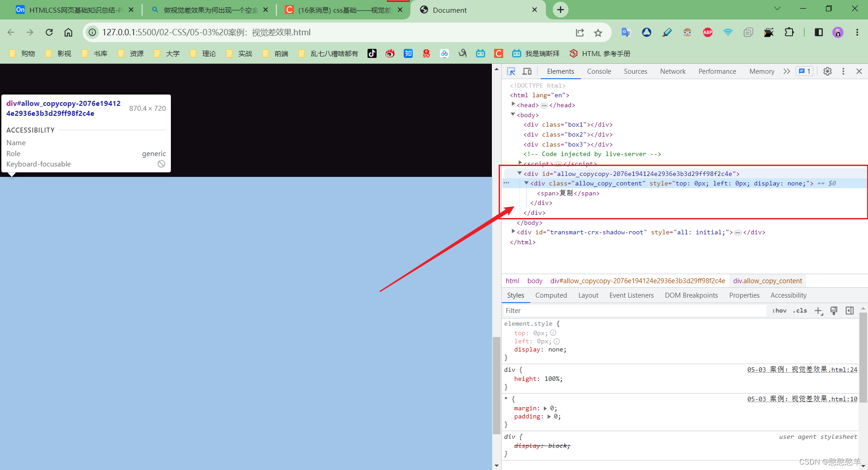Open the Extensions puzzle icon
Screen dimensions: 868x470
[789, 32]
